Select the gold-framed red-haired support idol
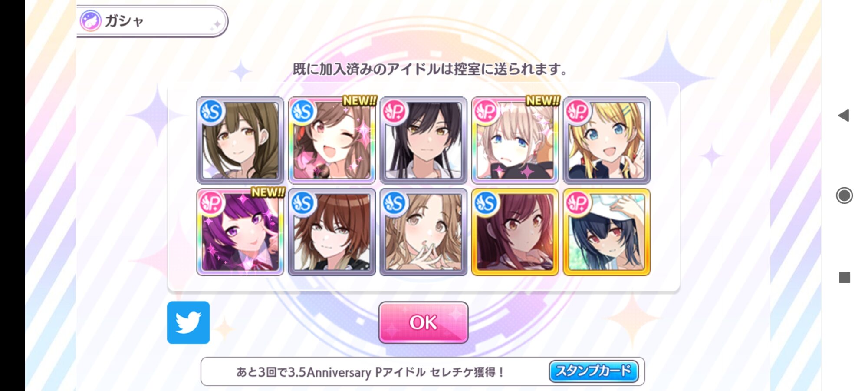Viewport: 868px width, 391px height. pyautogui.click(x=515, y=232)
